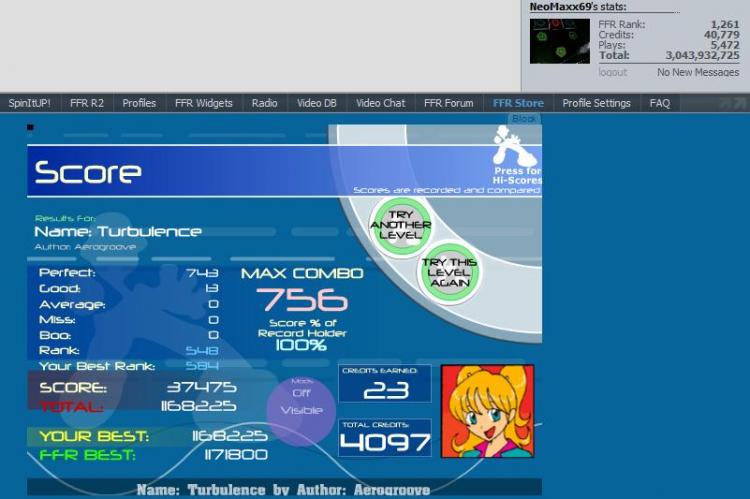Screen dimensions: 750x499
Task: Click the Perfect count 743
Action: [x=202, y=273]
